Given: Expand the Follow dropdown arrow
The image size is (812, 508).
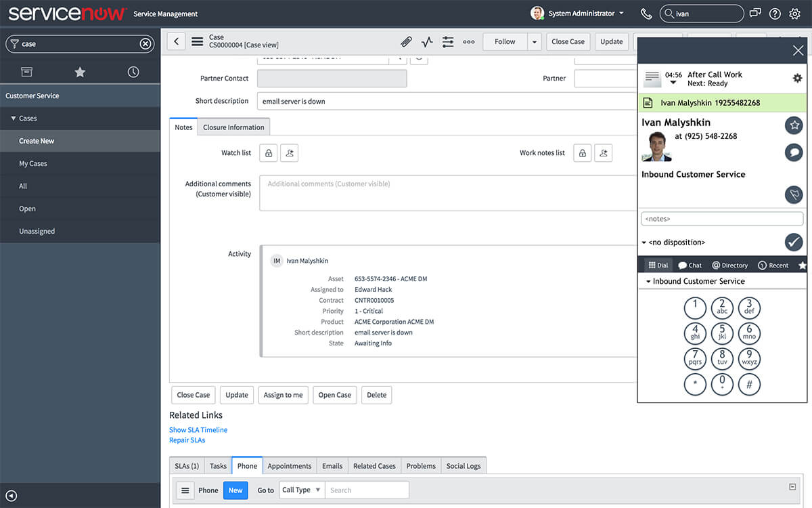Looking at the screenshot, I should point(534,41).
